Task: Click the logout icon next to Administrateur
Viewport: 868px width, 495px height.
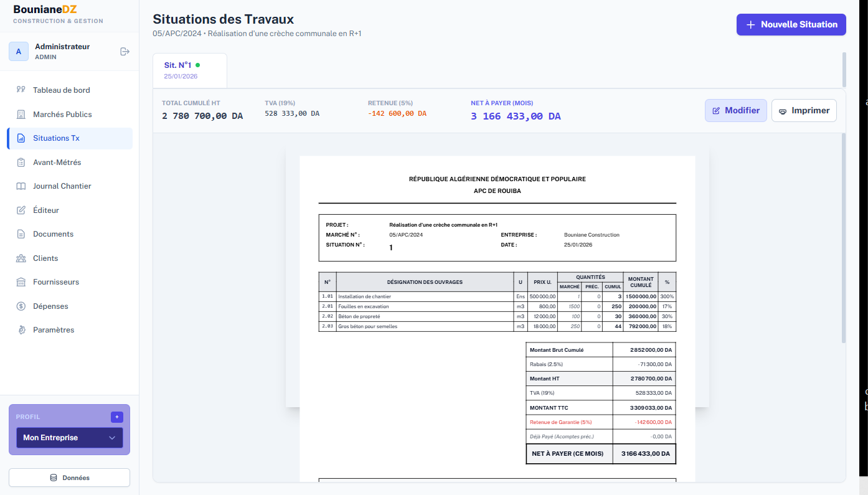Action: (x=123, y=51)
